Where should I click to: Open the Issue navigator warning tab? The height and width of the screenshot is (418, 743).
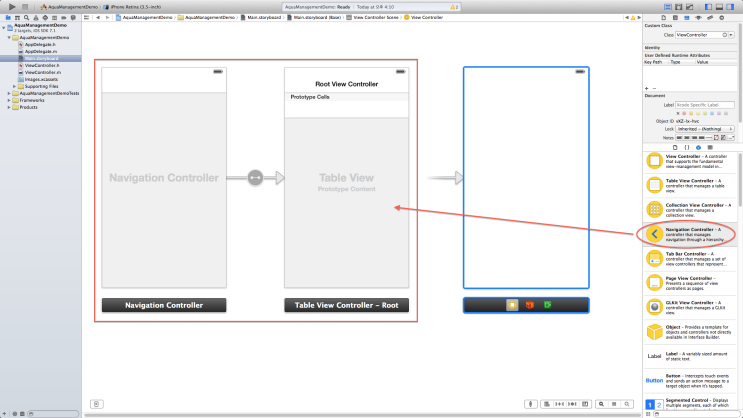pyautogui.click(x=36, y=18)
